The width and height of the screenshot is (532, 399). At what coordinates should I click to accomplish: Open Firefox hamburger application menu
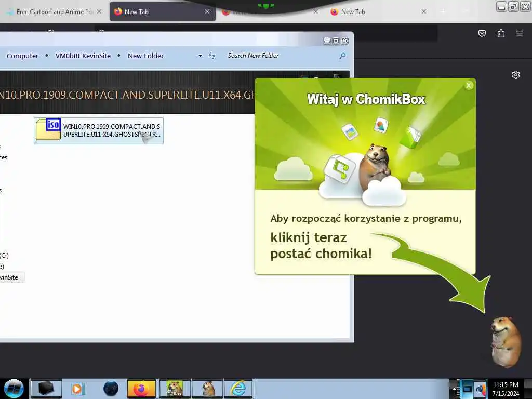tap(520, 33)
